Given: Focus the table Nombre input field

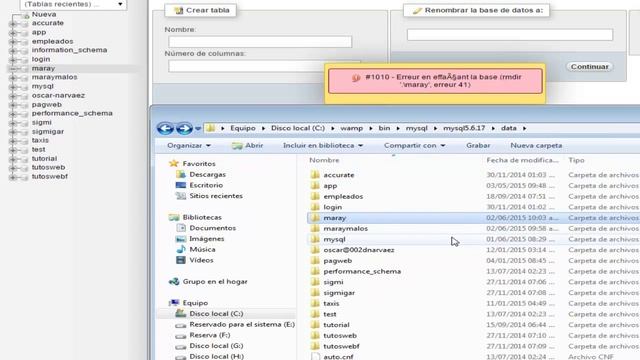Looking at the screenshot, I should (260, 42).
